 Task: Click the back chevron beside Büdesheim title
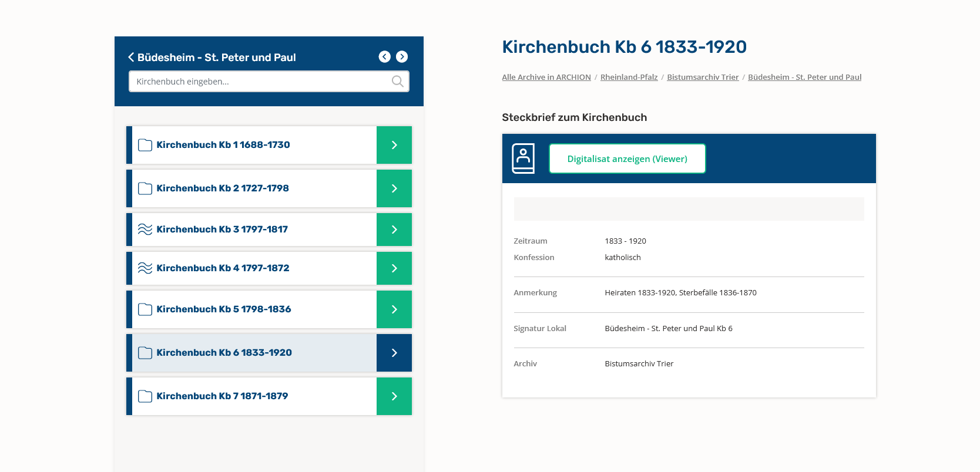click(131, 58)
